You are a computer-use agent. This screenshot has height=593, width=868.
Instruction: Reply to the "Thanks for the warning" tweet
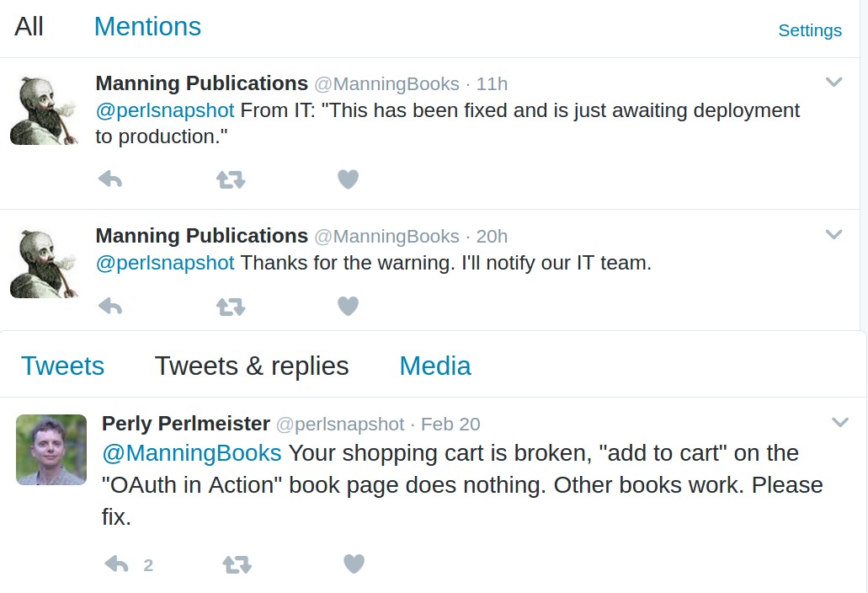pos(110,306)
